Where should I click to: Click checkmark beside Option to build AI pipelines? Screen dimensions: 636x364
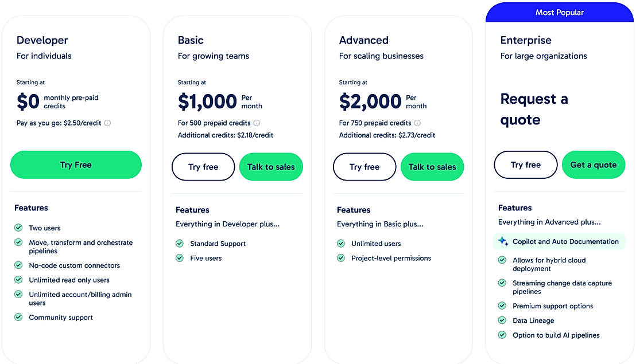(x=502, y=335)
